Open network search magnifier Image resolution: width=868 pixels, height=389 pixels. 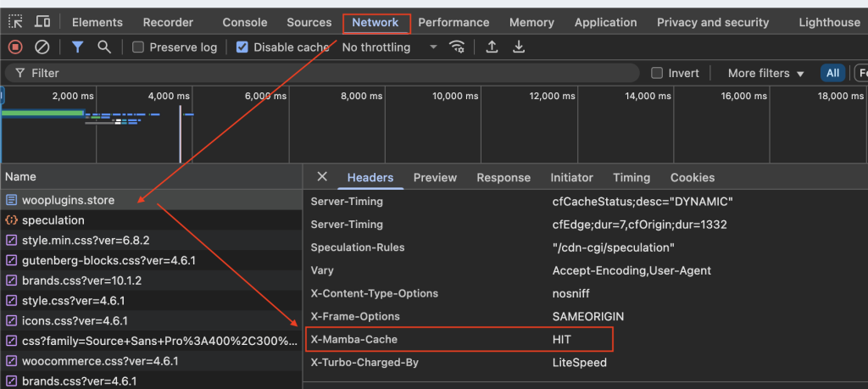[x=103, y=47]
